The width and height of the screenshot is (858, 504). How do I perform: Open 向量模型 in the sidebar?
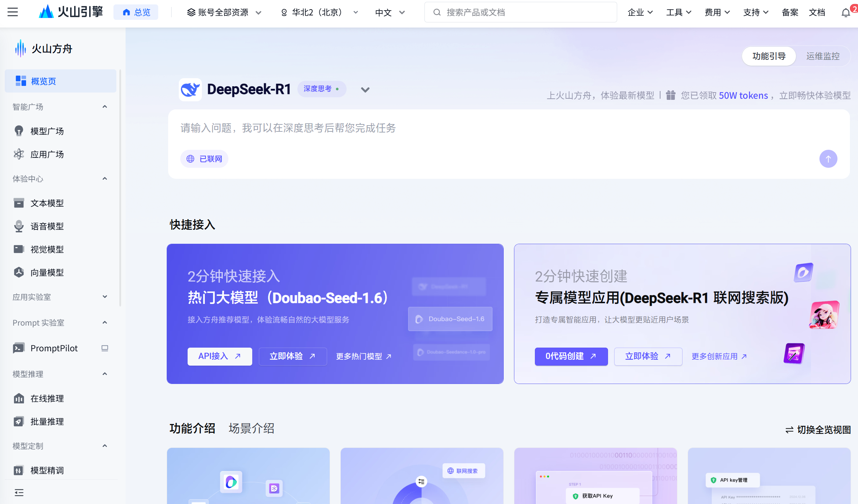click(x=47, y=272)
